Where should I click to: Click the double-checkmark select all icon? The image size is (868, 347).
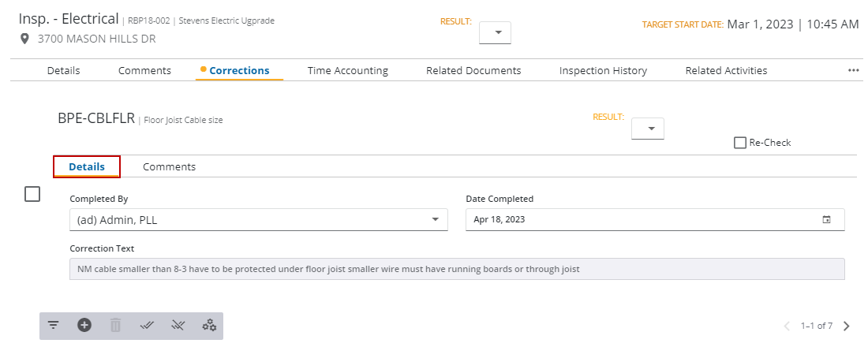(x=147, y=325)
